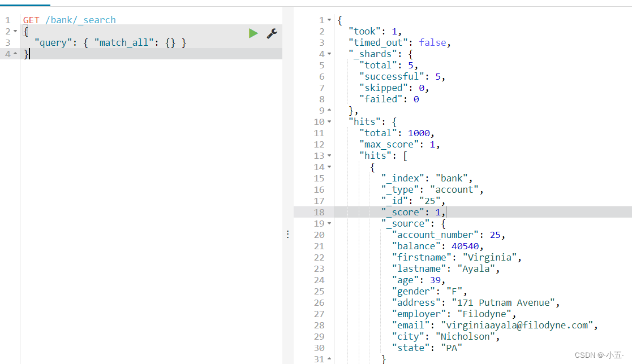Viewport: 632px width, 364px height.
Task: Click the closing brace expander at line 31
Action: (x=330, y=359)
